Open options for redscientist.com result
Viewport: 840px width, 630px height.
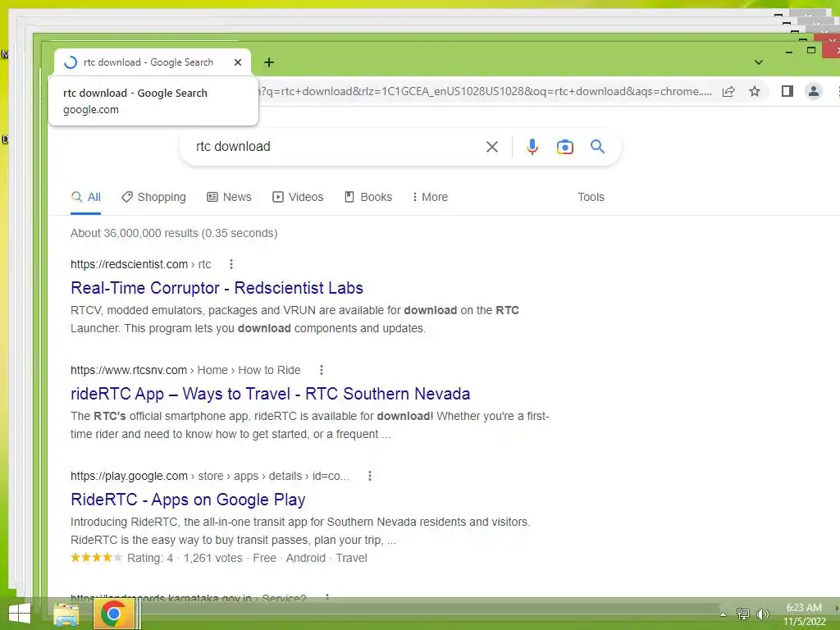(231, 264)
